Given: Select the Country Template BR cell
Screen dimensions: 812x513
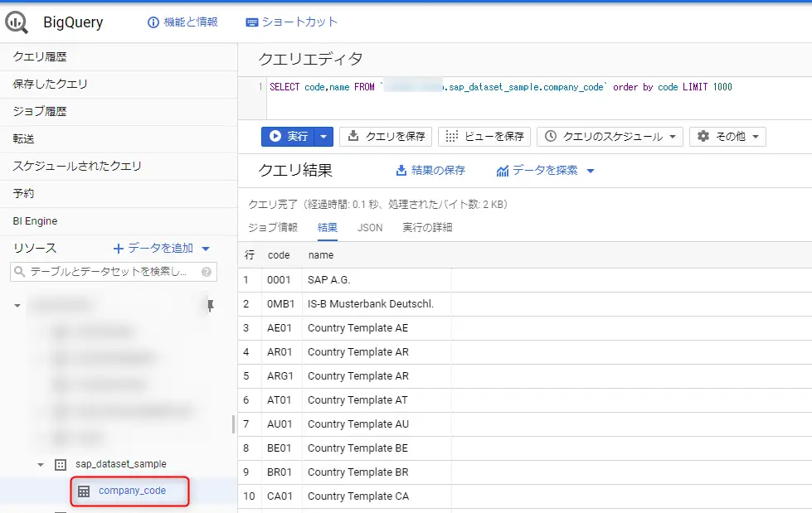Looking at the screenshot, I should click(377, 472).
